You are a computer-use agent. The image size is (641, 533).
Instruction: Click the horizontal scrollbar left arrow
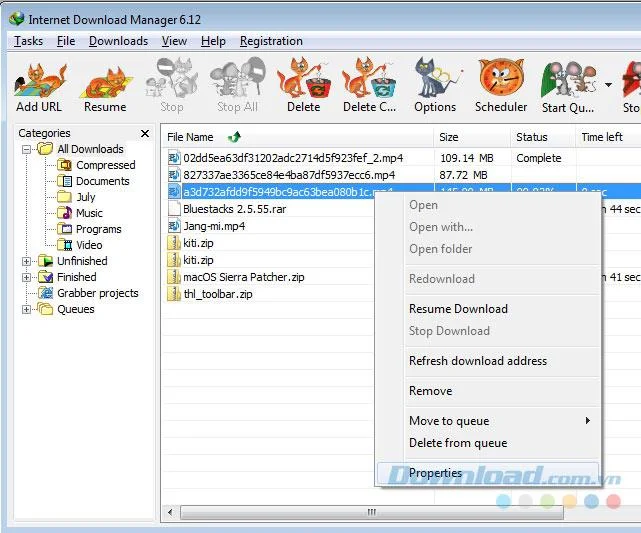(170, 512)
